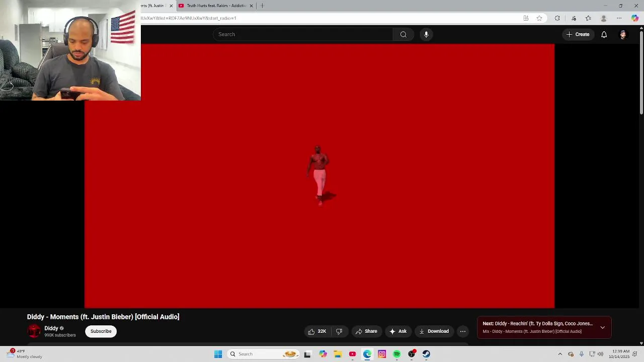Click the browser address bar URL
Image resolution: width=644 pixels, height=362 pixels.
pyautogui.click(x=330, y=18)
